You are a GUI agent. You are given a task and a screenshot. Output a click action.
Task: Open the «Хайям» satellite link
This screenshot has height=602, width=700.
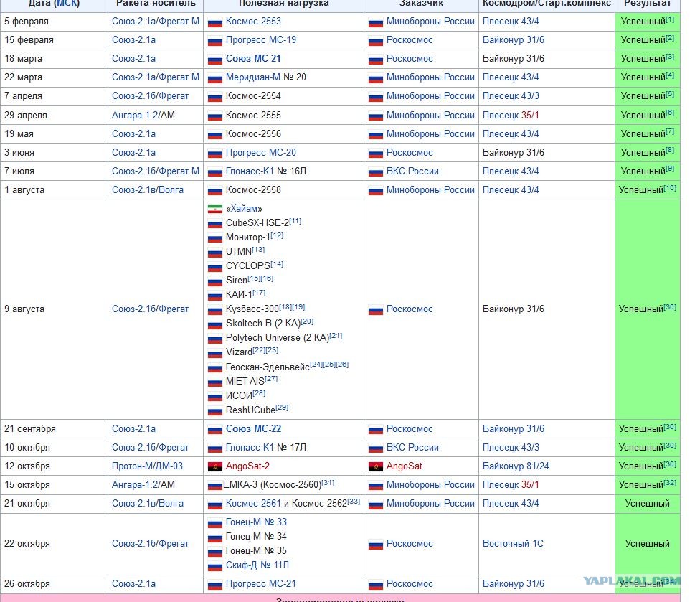coord(244,209)
